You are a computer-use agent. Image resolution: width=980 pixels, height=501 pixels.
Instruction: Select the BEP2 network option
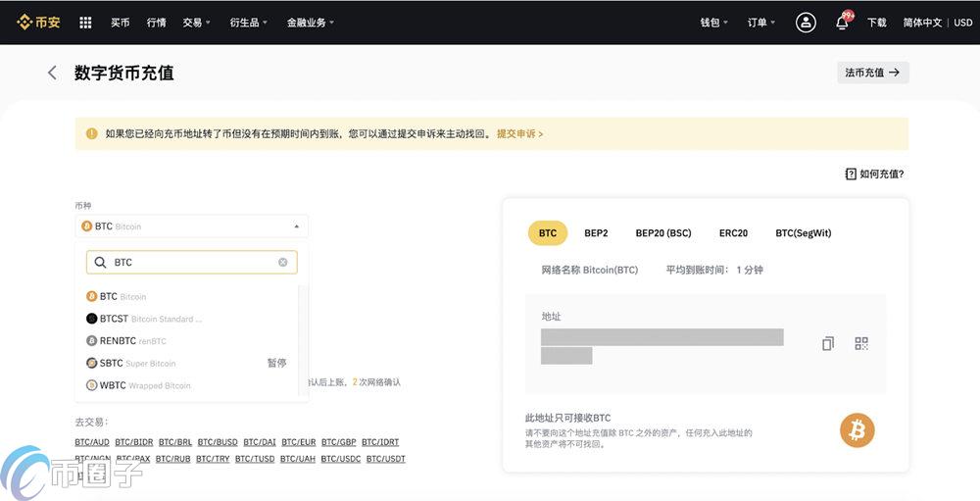pos(596,233)
